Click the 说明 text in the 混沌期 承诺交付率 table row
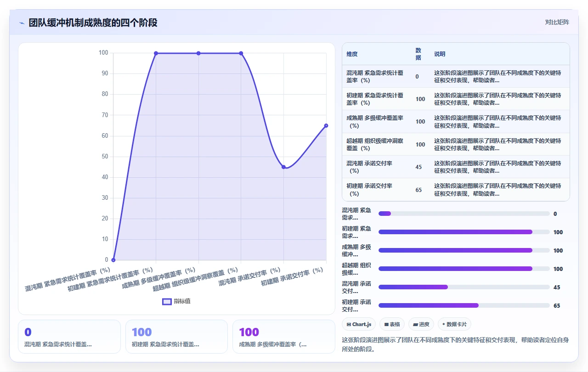The width and height of the screenshot is (588, 372). tap(498, 167)
